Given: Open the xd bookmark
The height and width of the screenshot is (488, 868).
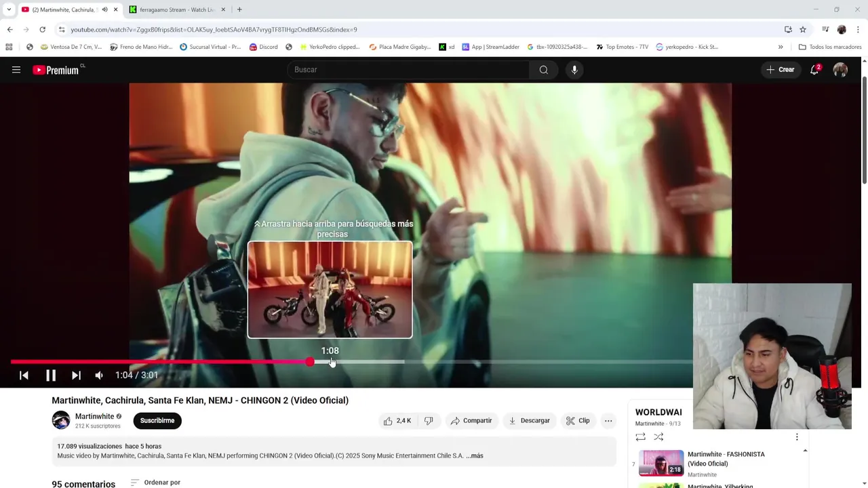Looking at the screenshot, I should point(446,47).
